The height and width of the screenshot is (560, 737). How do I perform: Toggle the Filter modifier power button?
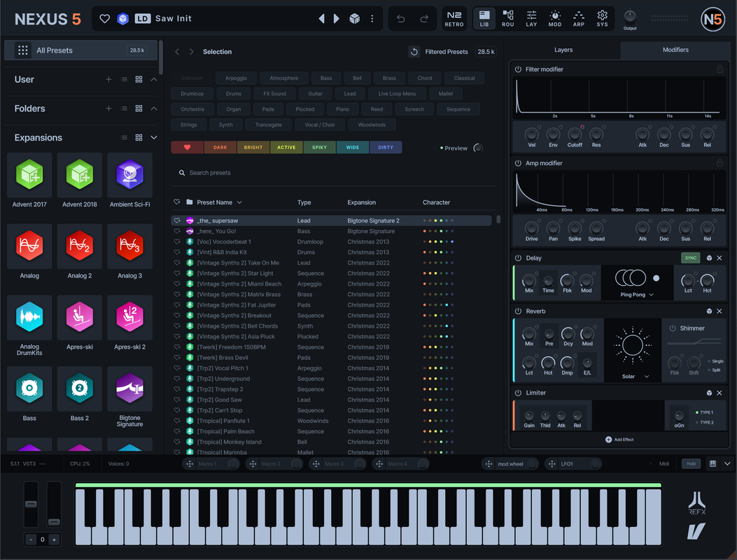click(x=518, y=69)
